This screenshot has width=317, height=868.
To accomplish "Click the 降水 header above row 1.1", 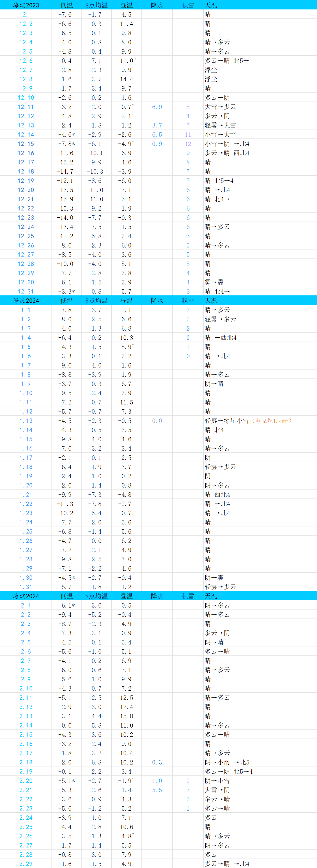I will 157,300.
